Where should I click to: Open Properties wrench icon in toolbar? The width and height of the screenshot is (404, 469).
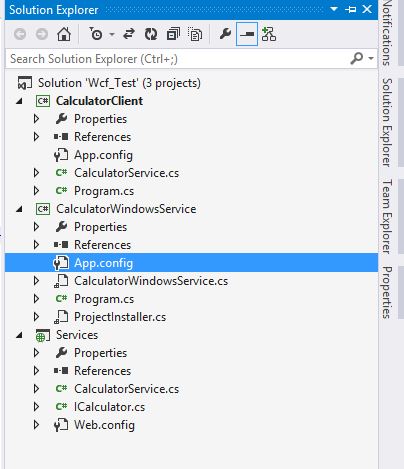coord(225,34)
